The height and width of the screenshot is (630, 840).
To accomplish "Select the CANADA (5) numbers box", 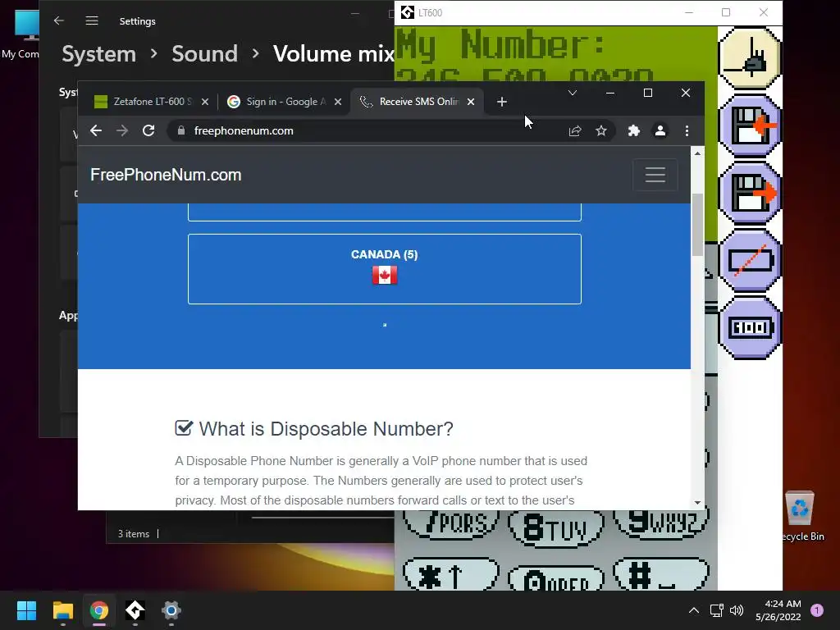I will pyautogui.click(x=385, y=269).
